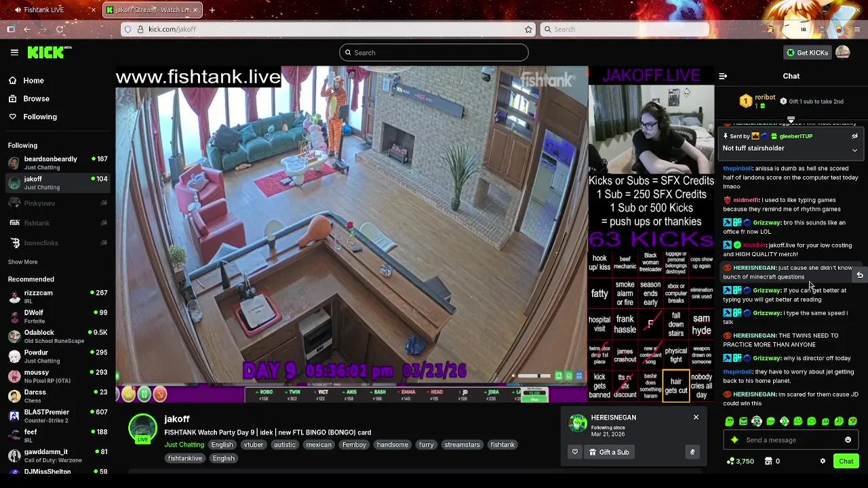The height and width of the screenshot is (488, 868).
Task: Click the green sparkle icon in the message box
Action: click(x=734, y=440)
